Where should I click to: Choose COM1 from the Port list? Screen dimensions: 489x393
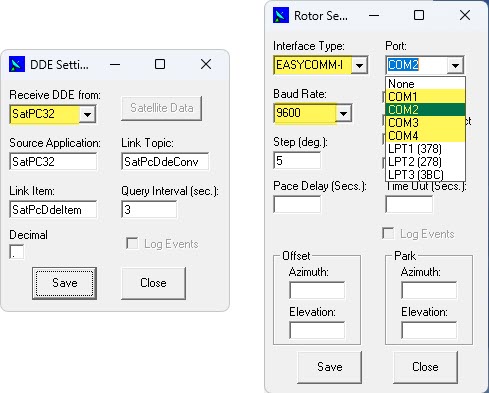(x=425, y=97)
